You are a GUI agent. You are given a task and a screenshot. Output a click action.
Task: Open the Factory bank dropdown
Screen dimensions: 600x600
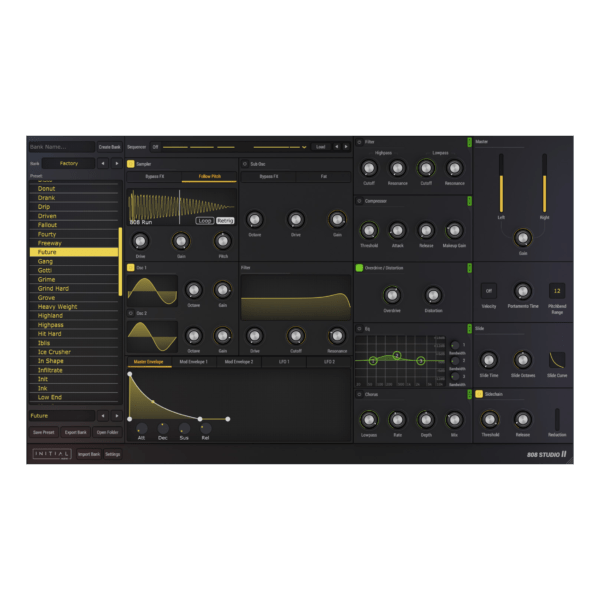click(x=76, y=163)
